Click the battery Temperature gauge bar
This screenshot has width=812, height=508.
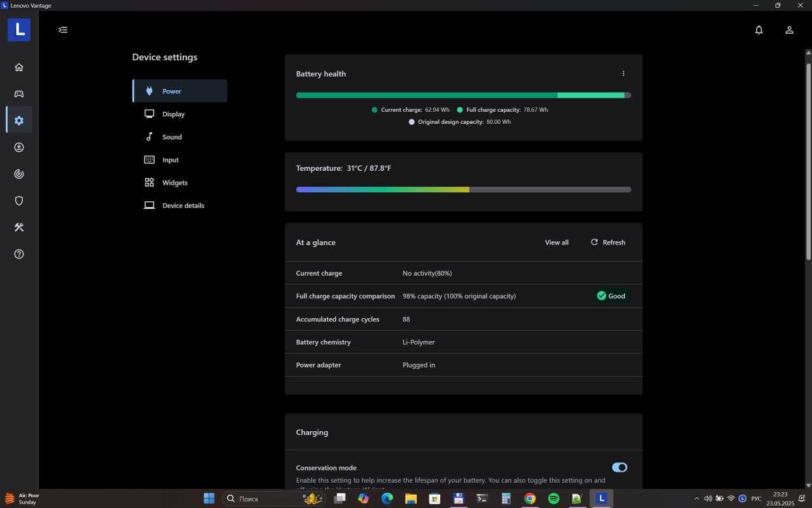pyautogui.click(x=463, y=189)
